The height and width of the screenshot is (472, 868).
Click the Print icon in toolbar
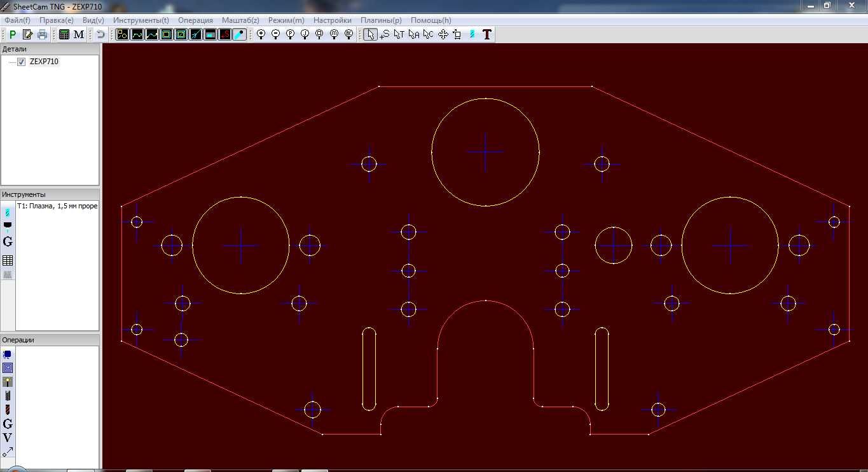tap(43, 34)
